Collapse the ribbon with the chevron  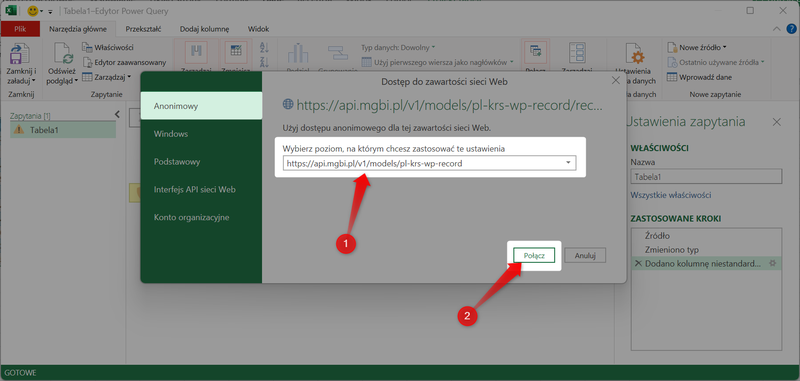(x=777, y=29)
